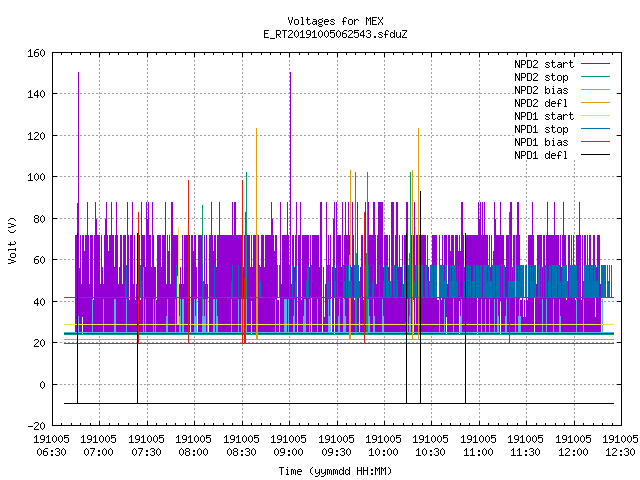Click the 'NPD2 defl' legend label
This screenshot has height=480, width=640.
(x=541, y=103)
